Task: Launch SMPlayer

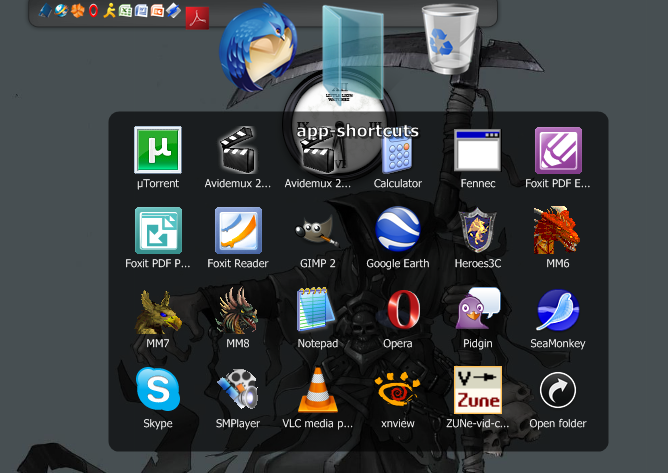Action: [238, 389]
